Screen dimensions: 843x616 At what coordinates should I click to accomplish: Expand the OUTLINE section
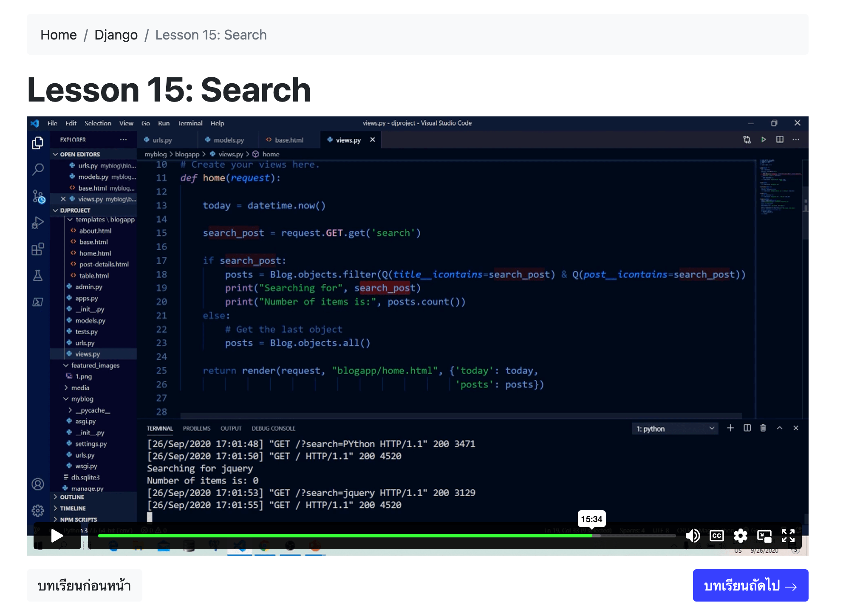click(93, 497)
